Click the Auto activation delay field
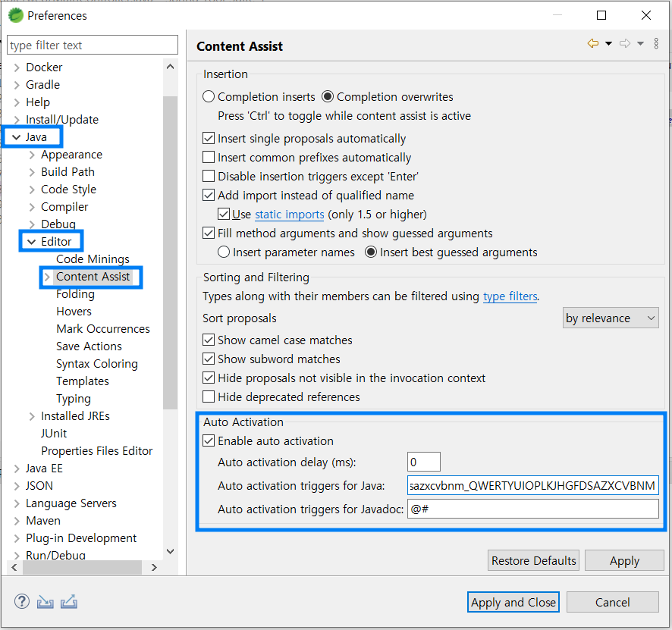This screenshot has width=672, height=630. pos(423,462)
